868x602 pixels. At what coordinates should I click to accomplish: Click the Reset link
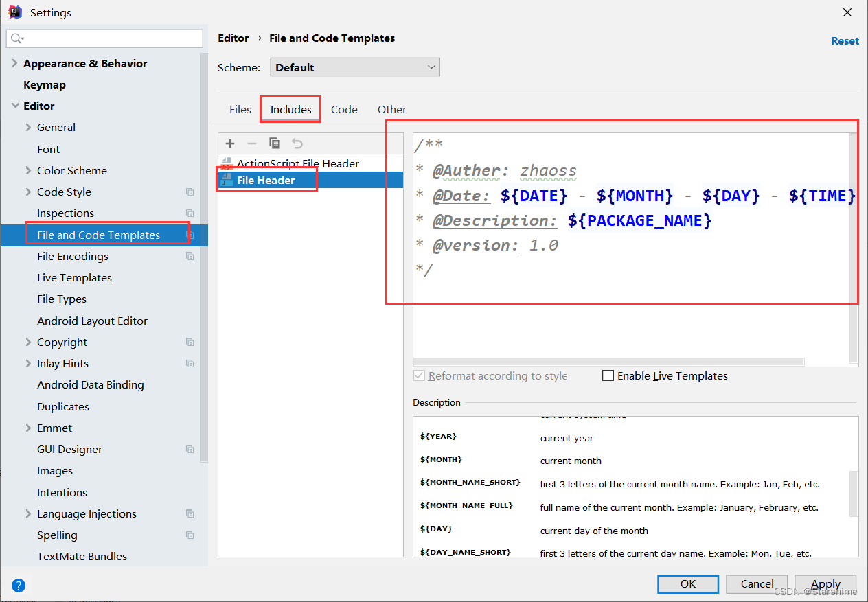[x=844, y=40]
